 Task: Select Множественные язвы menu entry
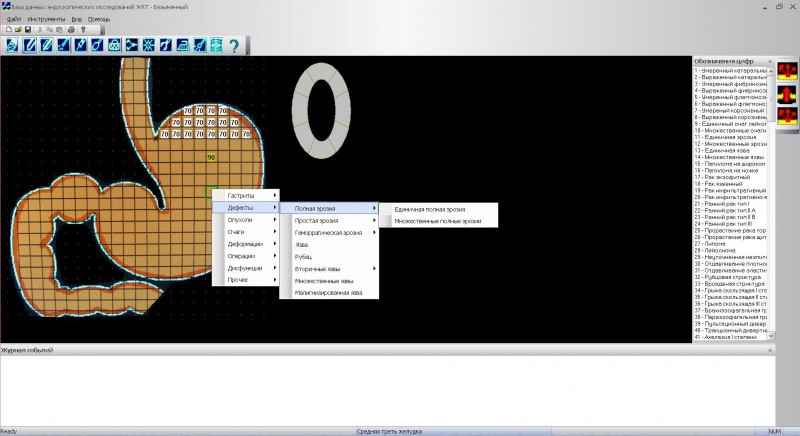point(329,281)
